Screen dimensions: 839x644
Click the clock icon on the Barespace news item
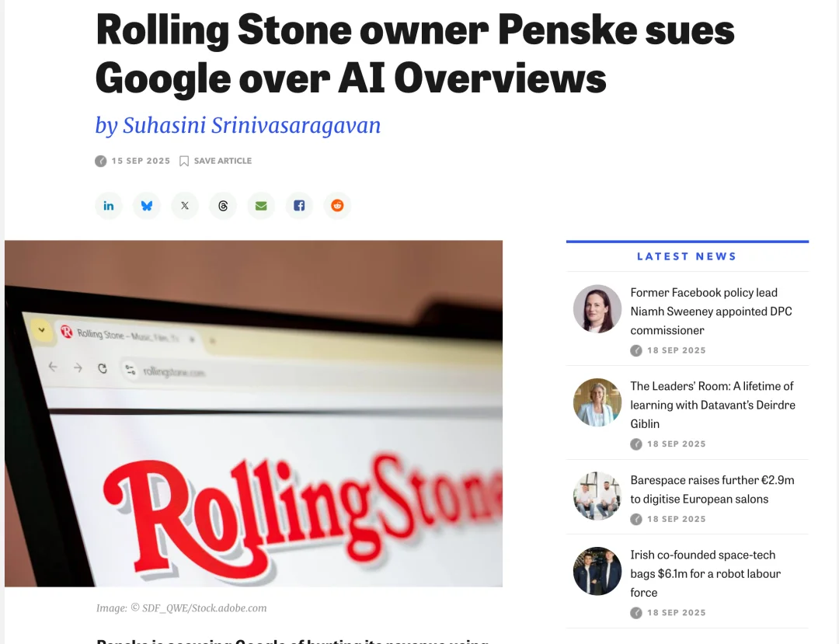(x=635, y=519)
